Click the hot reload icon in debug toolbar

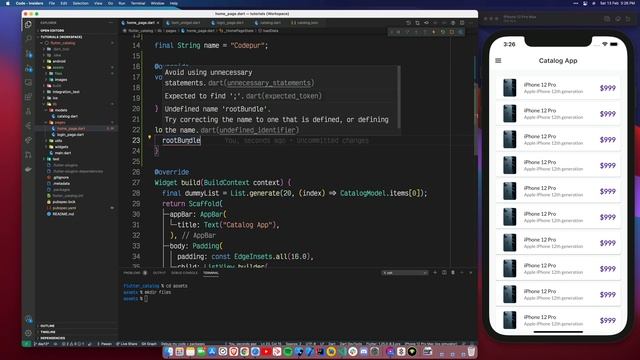click(434, 32)
